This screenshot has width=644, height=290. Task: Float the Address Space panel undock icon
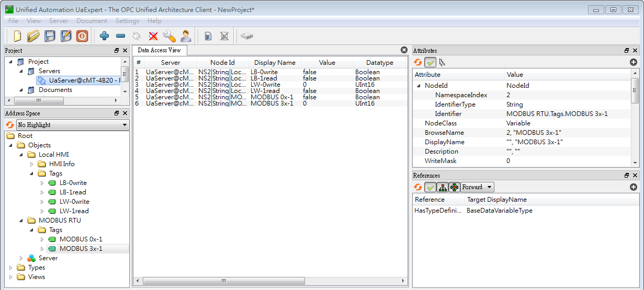click(x=117, y=113)
